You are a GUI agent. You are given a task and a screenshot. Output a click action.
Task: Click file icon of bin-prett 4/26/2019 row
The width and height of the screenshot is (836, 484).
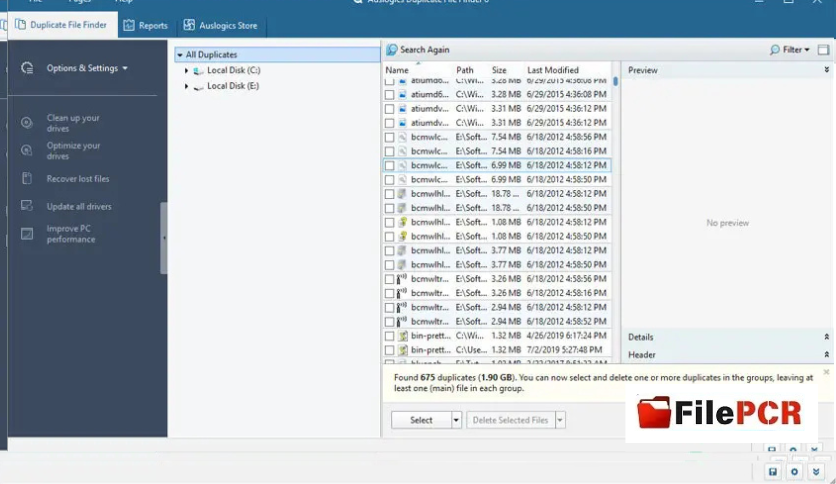tap(403, 336)
